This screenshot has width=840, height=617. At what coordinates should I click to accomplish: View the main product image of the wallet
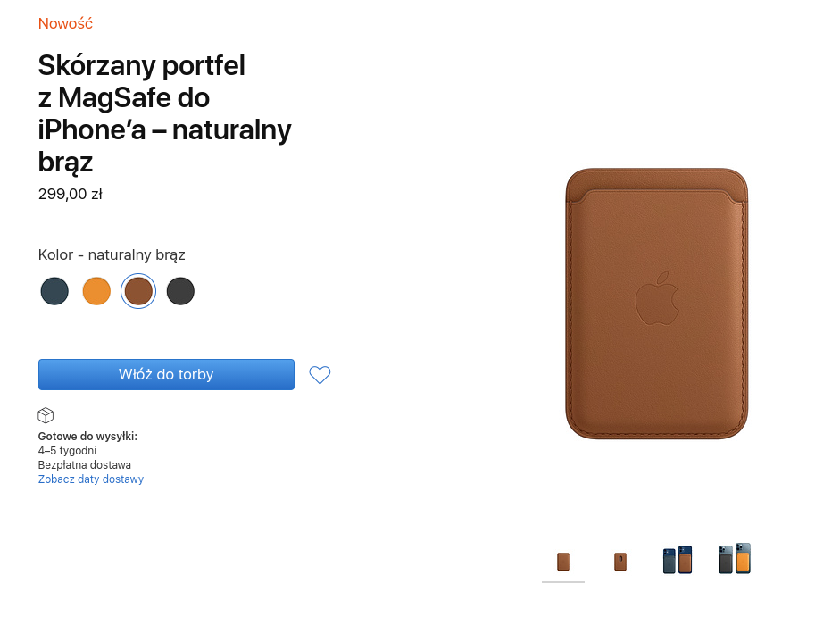click(656, 304)
